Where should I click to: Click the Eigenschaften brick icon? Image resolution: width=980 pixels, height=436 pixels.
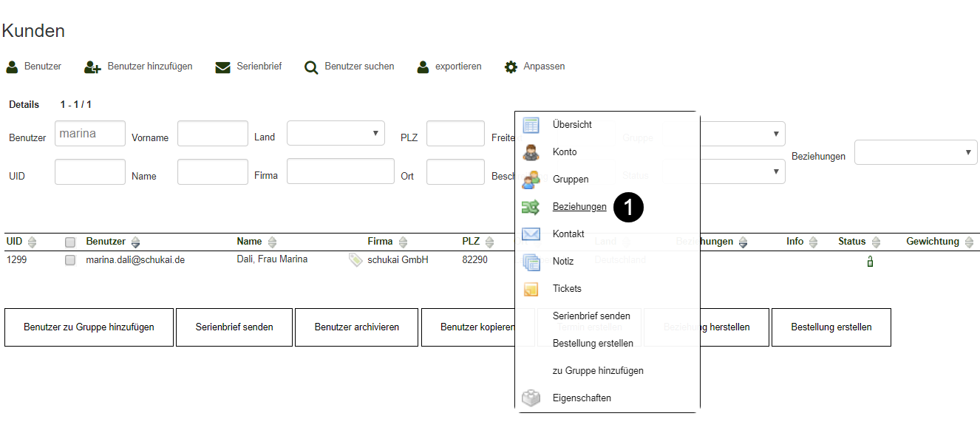531,398
